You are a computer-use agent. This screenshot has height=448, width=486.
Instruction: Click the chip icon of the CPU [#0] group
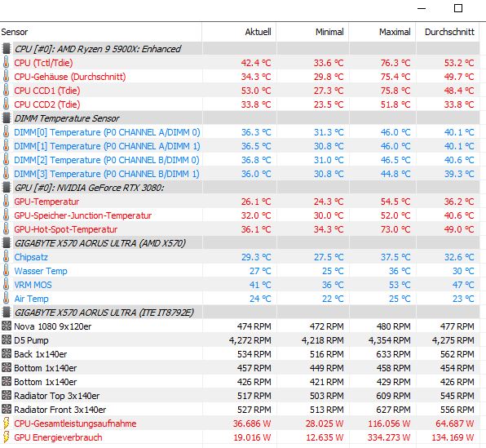7,49
